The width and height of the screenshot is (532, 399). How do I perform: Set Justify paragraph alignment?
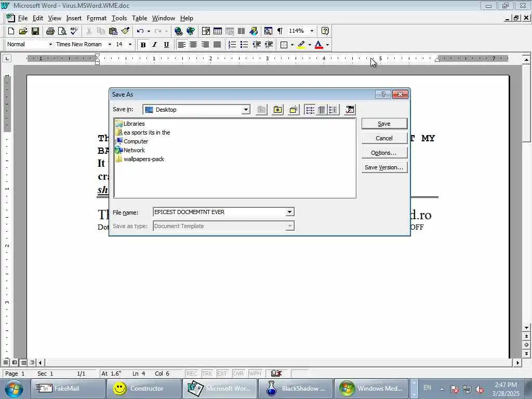(217, 45)
